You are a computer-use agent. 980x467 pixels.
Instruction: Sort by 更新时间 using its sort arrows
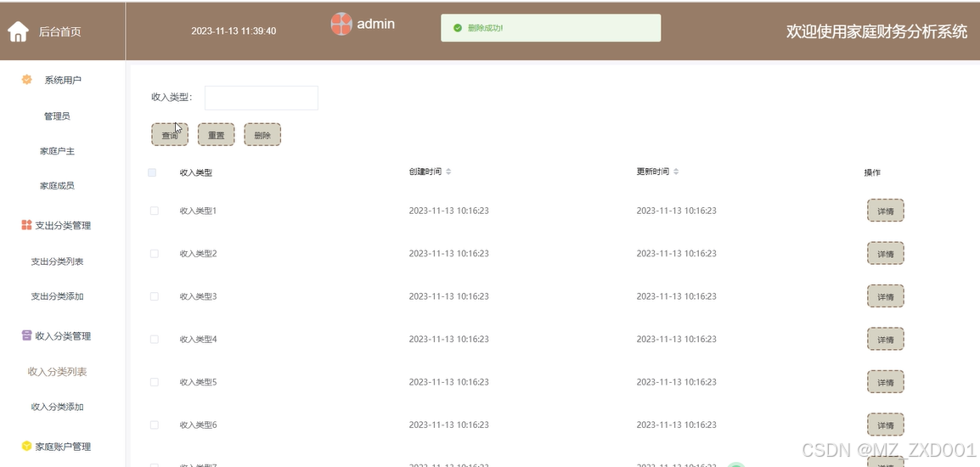click(x=676, y=172)
